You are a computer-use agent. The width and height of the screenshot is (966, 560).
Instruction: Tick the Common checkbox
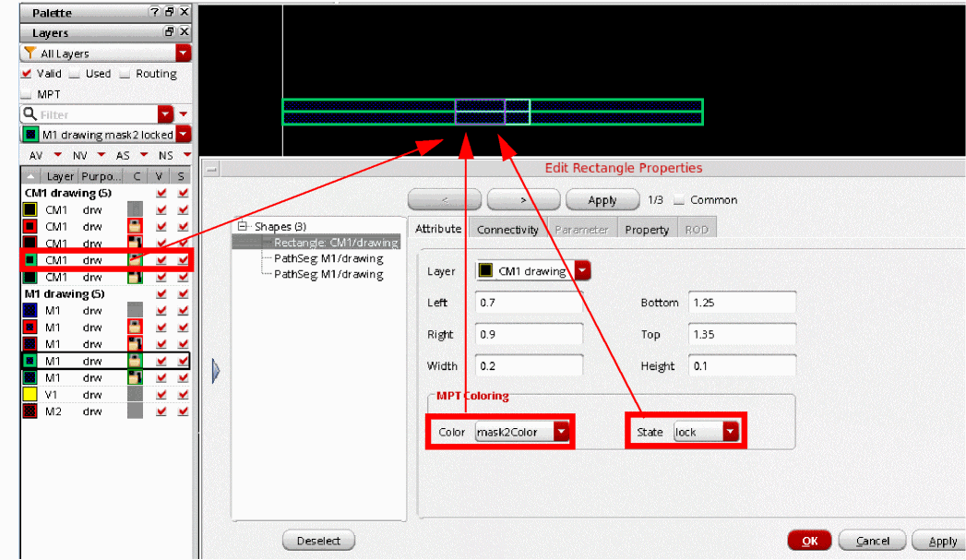pos(679,199)
